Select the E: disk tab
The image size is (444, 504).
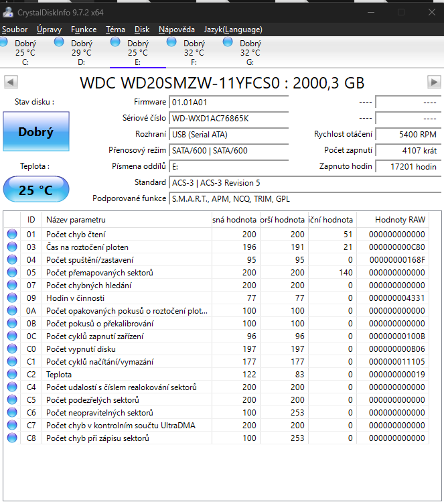pos(137,52)
